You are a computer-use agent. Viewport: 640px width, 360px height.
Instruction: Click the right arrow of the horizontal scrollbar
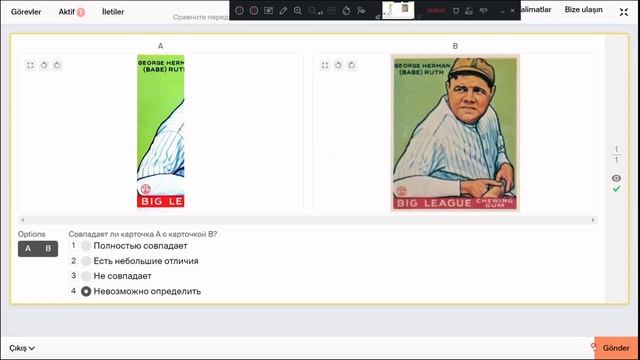(x=593, y=220)
